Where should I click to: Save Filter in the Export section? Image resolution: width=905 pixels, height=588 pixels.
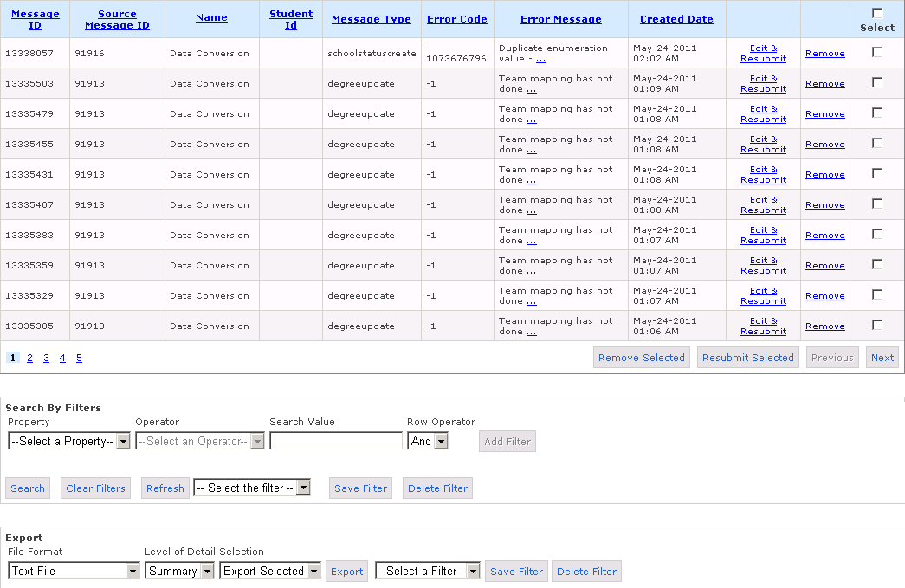(x=516, y=572)
